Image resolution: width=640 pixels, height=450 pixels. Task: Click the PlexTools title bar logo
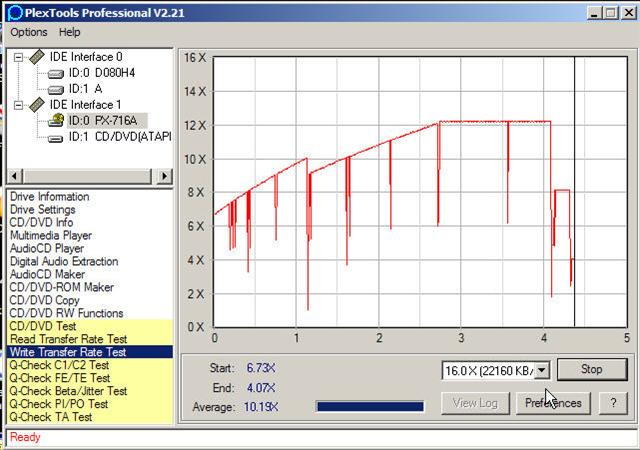pyautogui.click(x=13, y=12)
